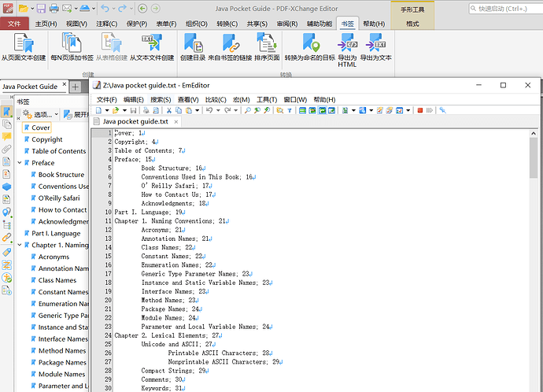Print icon in EmEditor toolbar
Screen dimensions: 543x392
[146, 110]
